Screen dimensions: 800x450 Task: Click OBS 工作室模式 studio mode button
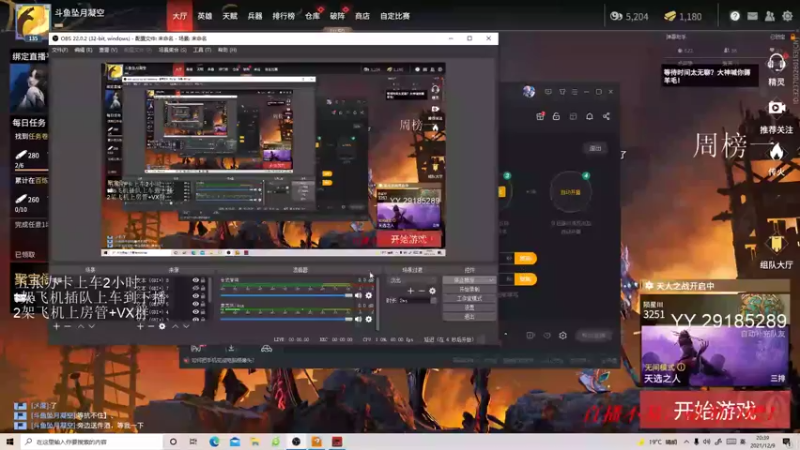[469, 298]
